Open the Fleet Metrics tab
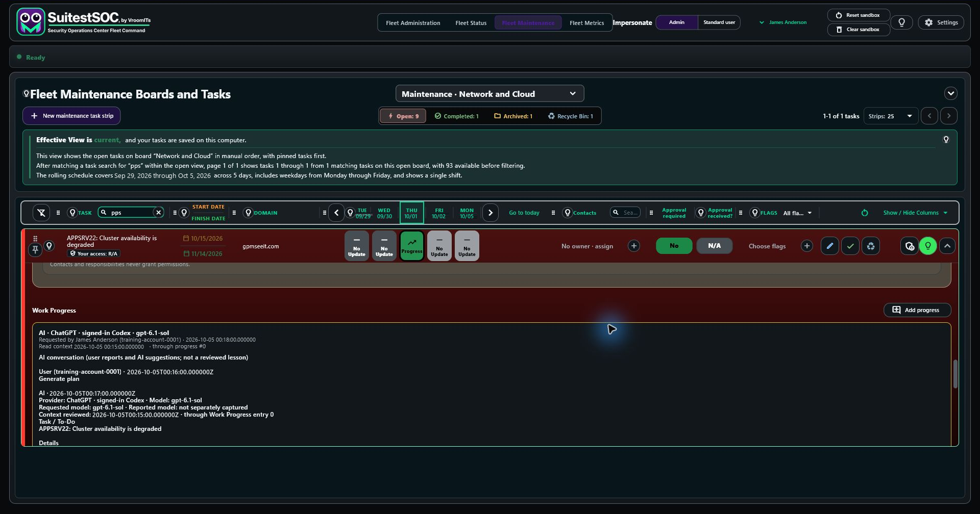 click(586, 23)
